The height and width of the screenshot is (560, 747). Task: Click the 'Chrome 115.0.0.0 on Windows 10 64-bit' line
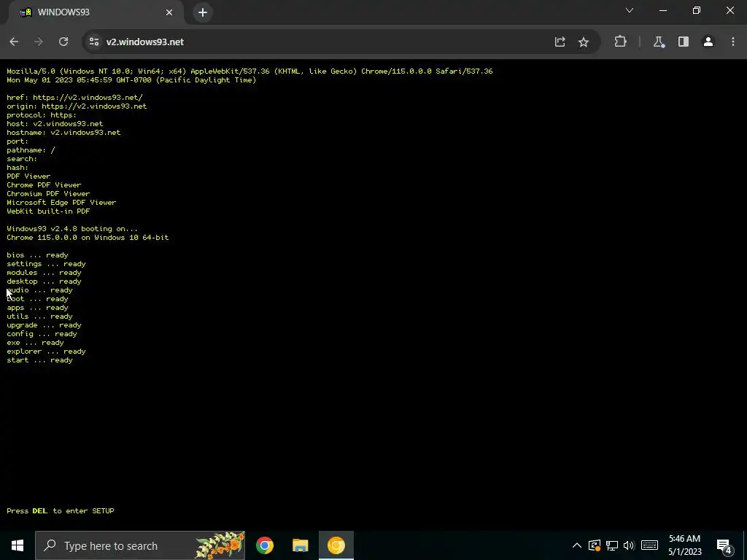click(x=88, y=237)
